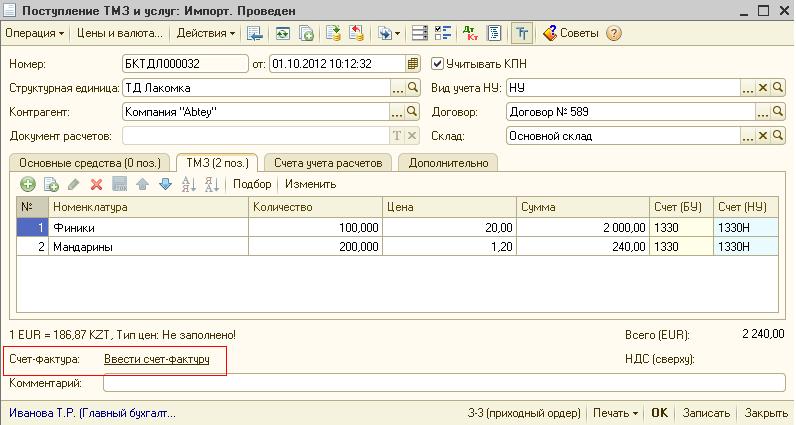This screenshot has width=796, height=425.
Task: Move row down with blue arrow icon
Action: click(166, 184)
